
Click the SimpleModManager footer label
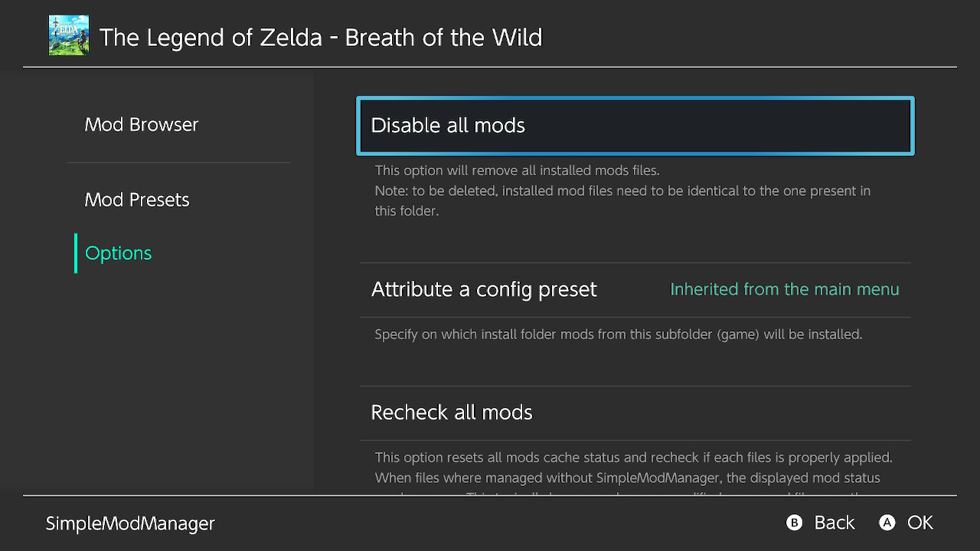click(x=130, y=523)
